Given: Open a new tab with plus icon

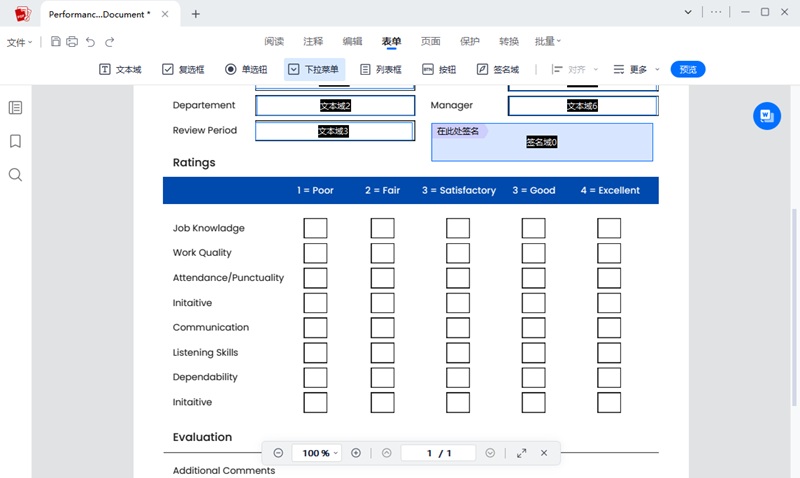Looking at the screenshot, I should (x=195, y=14).
